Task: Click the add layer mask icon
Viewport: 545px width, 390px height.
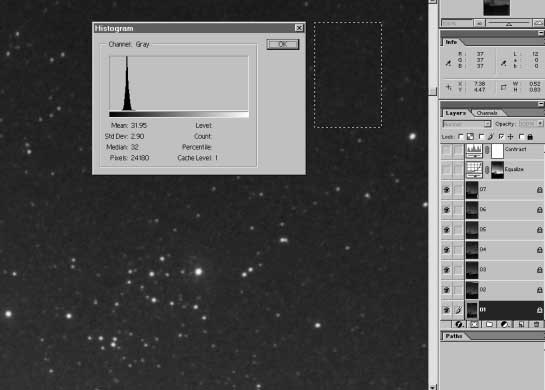Action: 474,324
